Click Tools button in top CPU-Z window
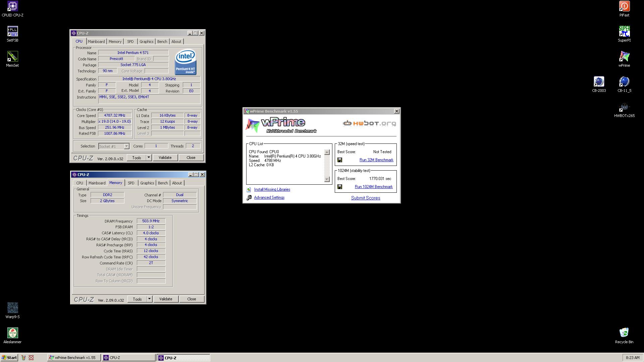The image size is (644, 362). (x=137, y=158)
